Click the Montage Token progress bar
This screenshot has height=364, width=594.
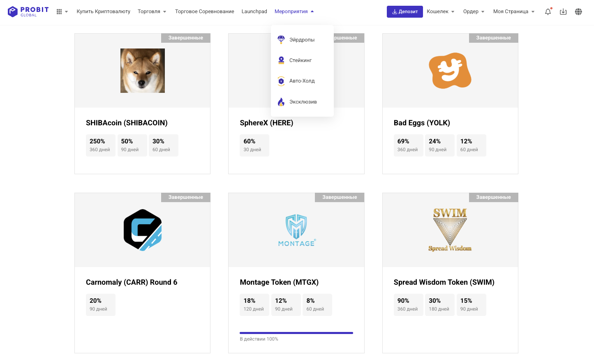296,333
